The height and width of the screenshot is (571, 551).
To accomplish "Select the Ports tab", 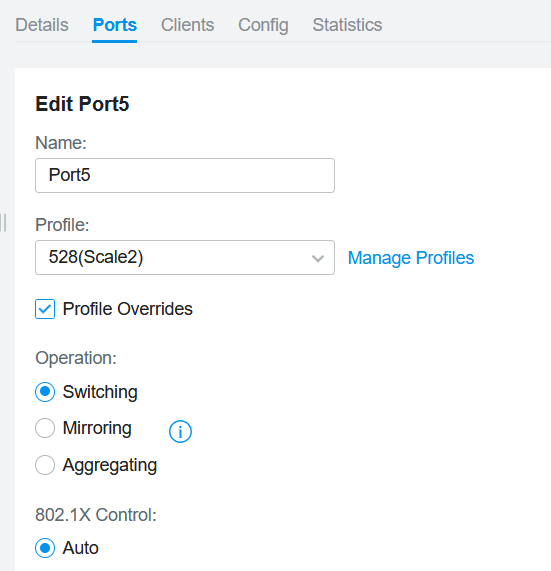I will pyautogui.click(x=115, y=25).
